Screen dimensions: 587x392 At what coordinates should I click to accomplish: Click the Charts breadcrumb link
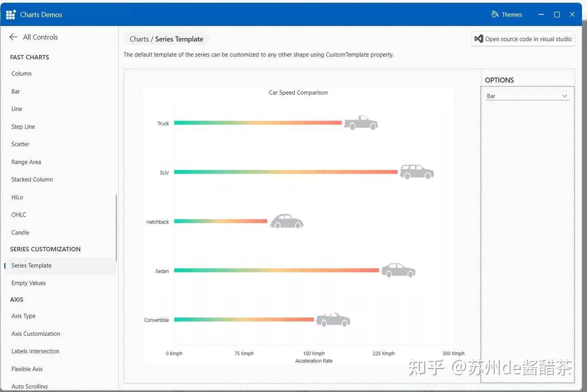point(139,39)
